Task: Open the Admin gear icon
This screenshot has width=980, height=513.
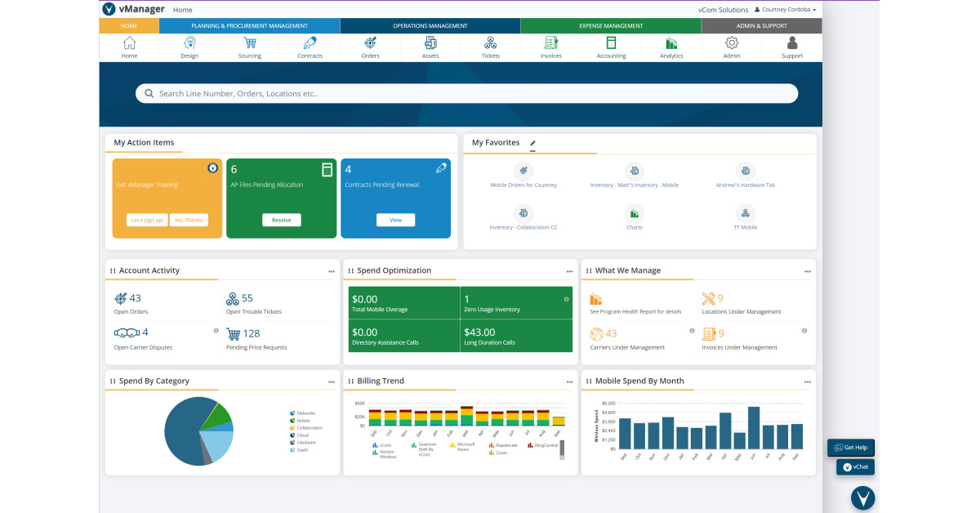Action: coord(732,44)
